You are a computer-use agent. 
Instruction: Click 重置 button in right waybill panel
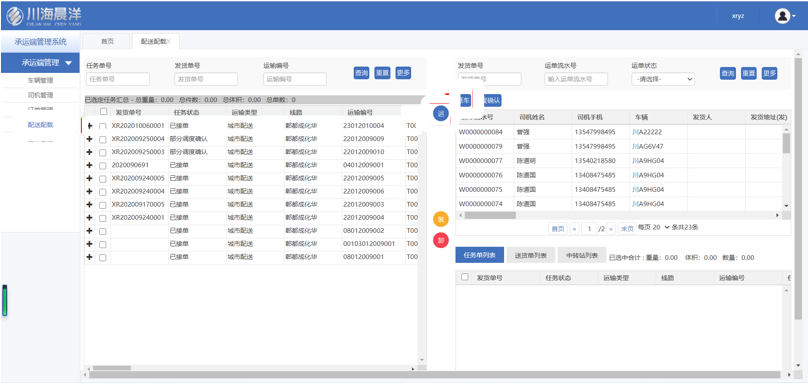[749, 74]
